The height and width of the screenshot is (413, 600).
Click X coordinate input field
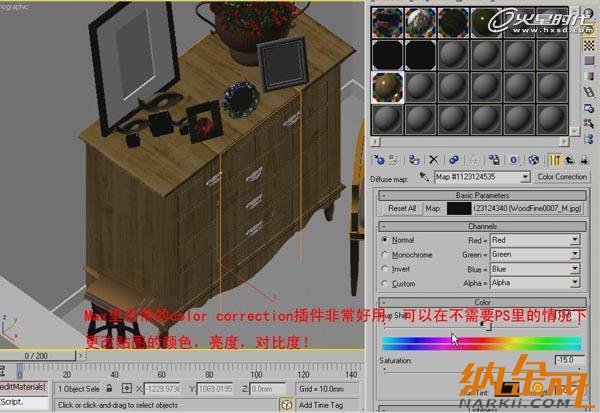pos(163,389)
